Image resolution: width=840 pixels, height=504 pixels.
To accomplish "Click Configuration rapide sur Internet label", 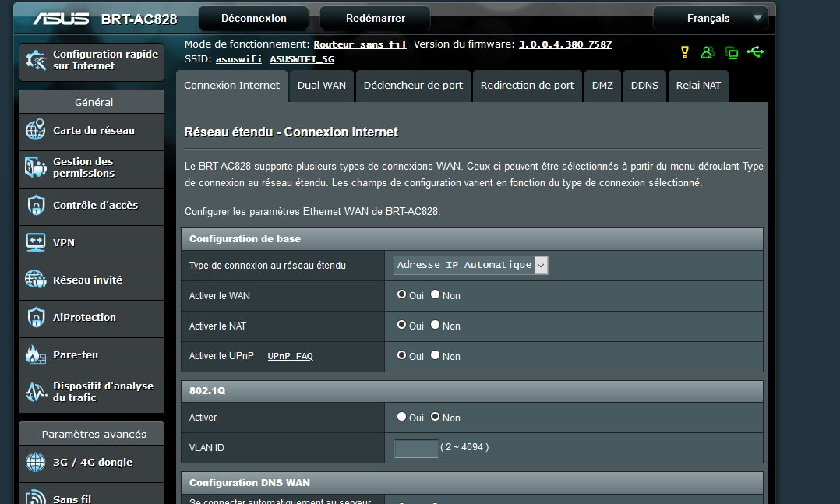I will 105,60.
